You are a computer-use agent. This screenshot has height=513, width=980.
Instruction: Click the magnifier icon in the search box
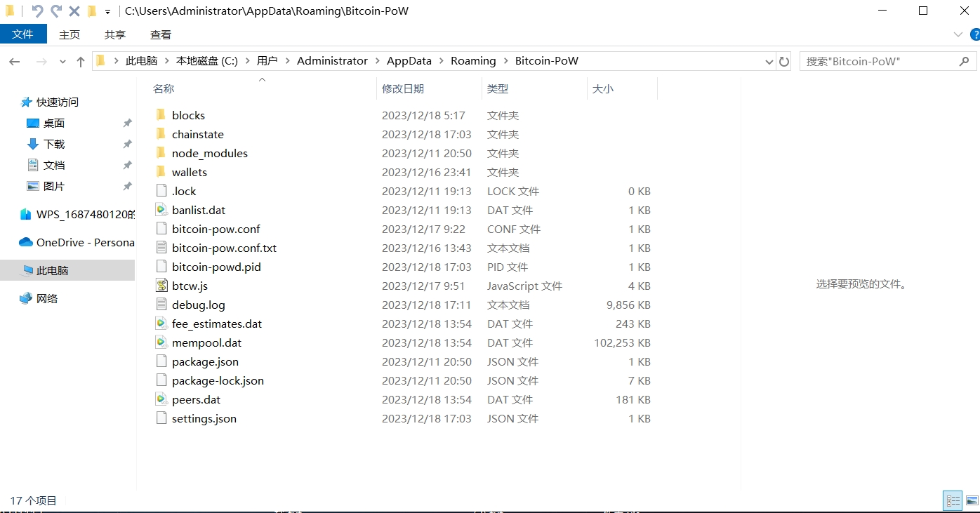coord(964,62)
